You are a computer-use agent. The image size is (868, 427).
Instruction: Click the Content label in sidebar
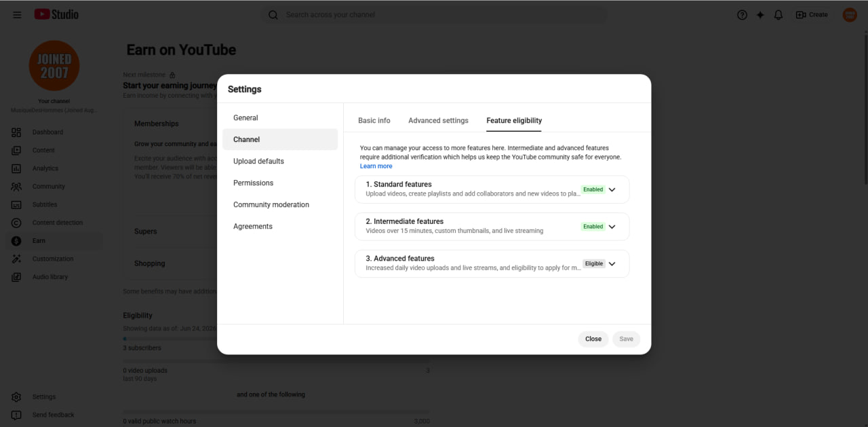click(x=43, y=151)
